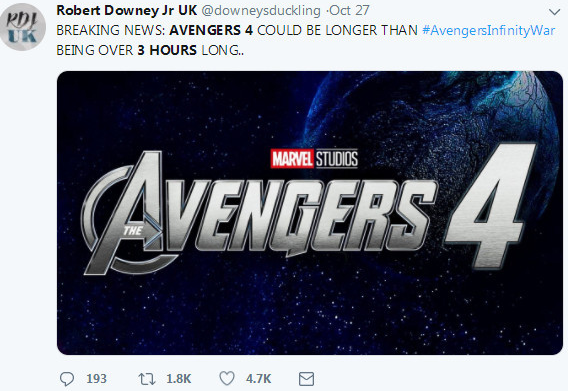Click the bold AVENGERS 4 tweet text
This screenshot has width=578, height=391.
click(211, 30)
